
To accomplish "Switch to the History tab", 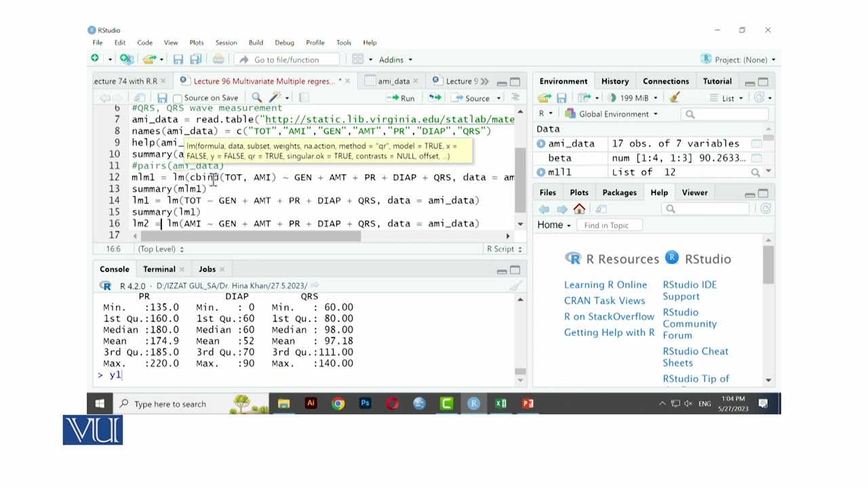I will (615, 81).
